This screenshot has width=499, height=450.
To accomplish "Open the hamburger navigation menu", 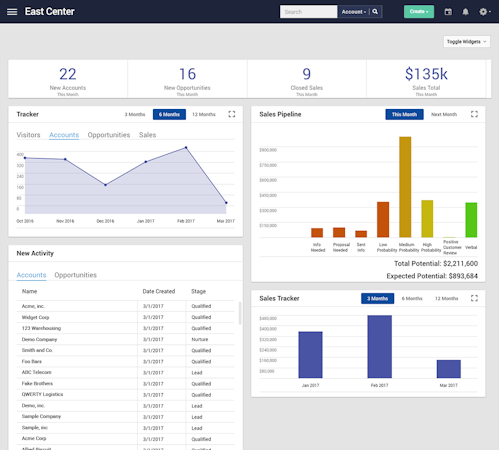I will (x=12, y=12).
